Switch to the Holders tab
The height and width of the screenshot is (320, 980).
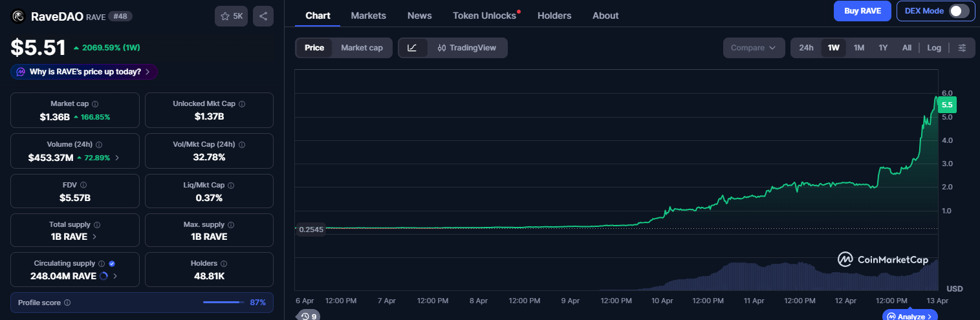[x=554, y=16]
